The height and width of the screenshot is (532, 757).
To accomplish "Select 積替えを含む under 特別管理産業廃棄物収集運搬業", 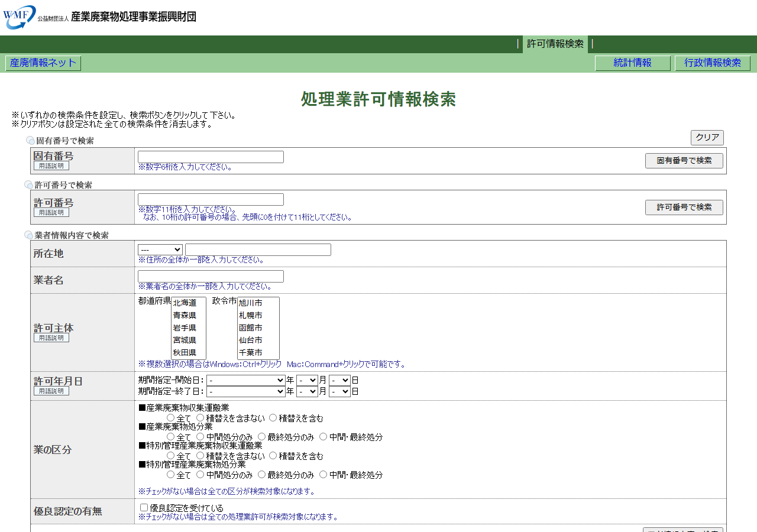I will point(273,456).
